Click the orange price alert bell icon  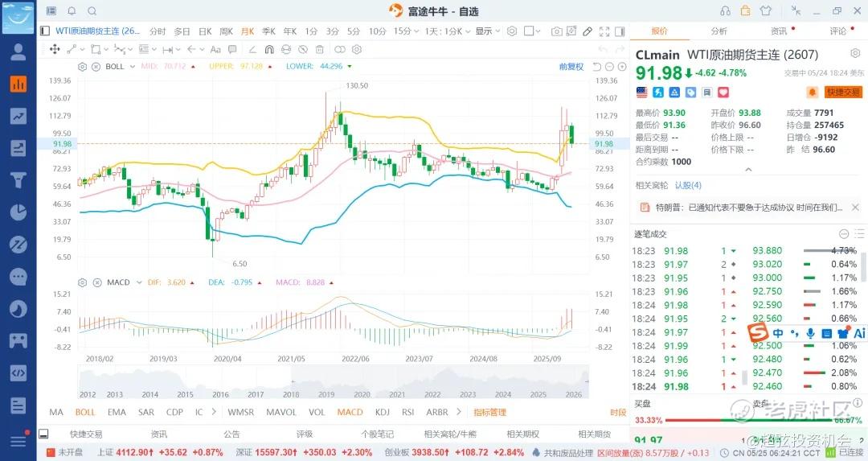[x=812, y=92]
